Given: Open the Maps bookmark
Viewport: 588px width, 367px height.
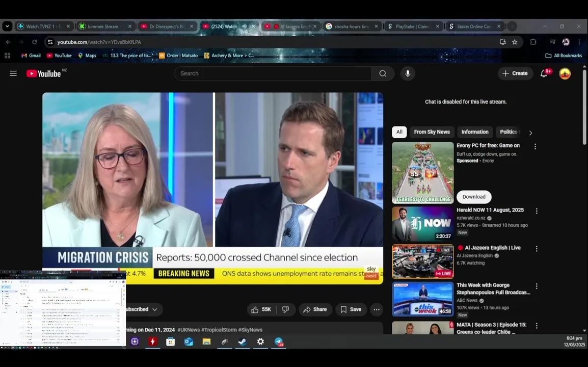Looking at the screenshot, I should [87, 56].
